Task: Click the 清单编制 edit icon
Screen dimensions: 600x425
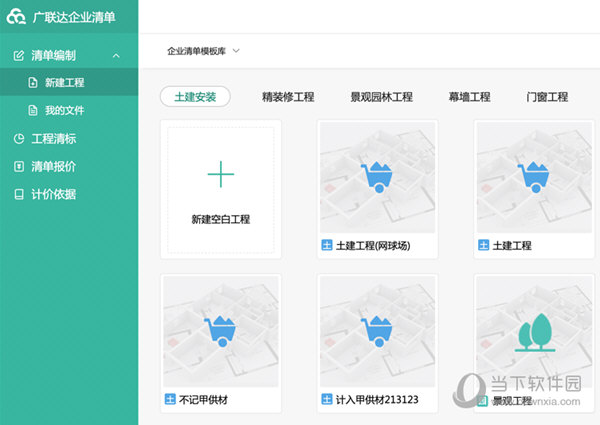Action: 19,56
